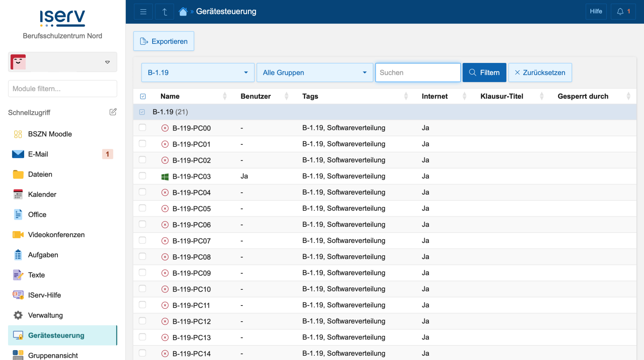The image size is (644, 360).
Task: Click offline status icon for B-119-PC00
Action: coord(165,128)
